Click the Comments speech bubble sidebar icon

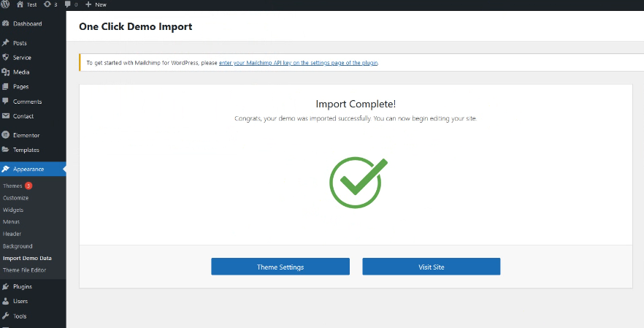point(5,101)
